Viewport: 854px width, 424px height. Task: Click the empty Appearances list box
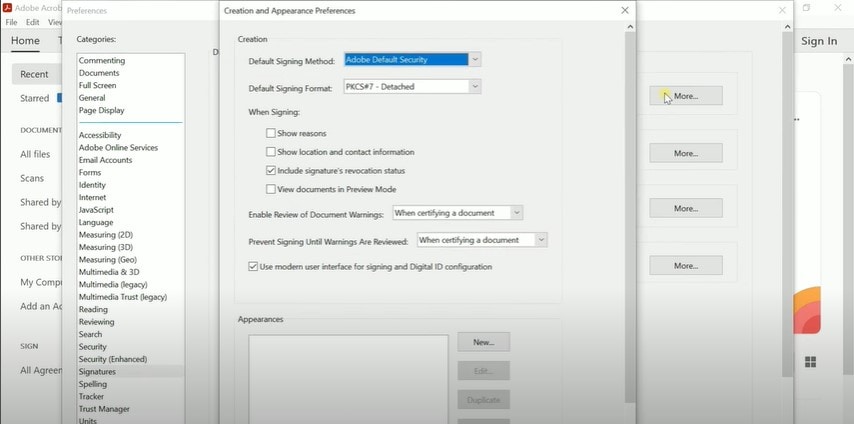click(x=349, y=379)
